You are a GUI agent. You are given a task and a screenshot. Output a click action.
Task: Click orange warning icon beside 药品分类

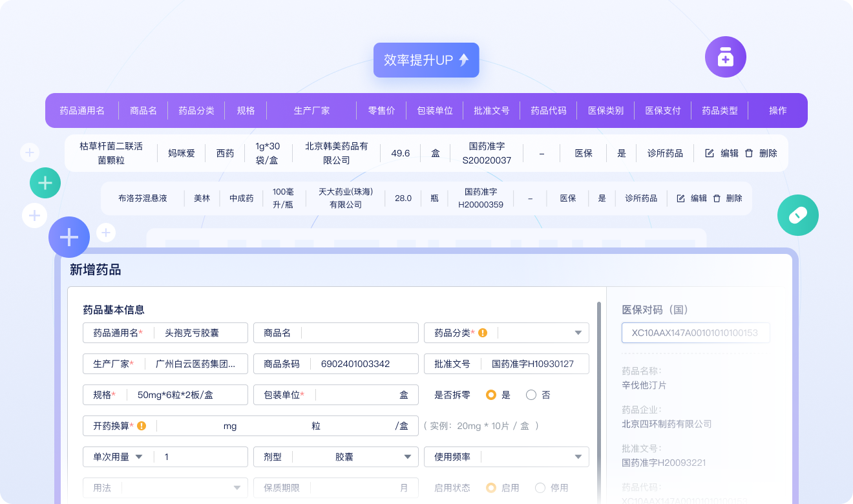click(483, 333)
